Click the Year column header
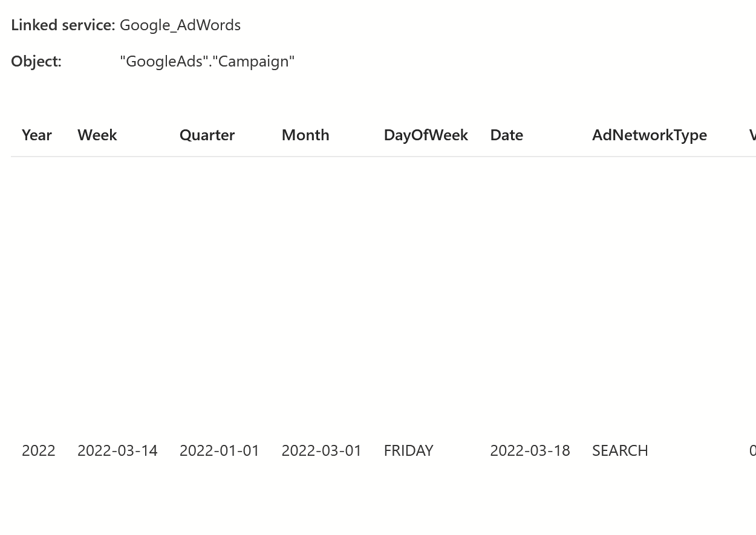This screenshot has height=535, width=756. (x=36, y=135)
